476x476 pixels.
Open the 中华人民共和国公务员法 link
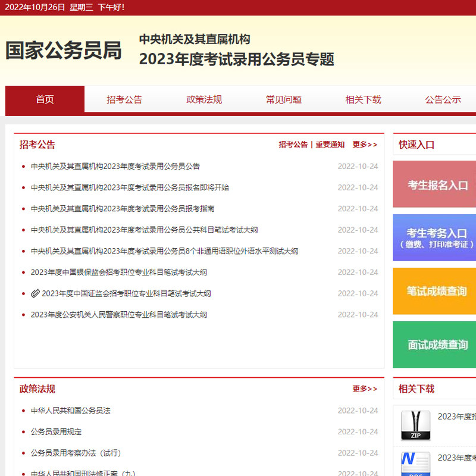click(x=70, y=411)
